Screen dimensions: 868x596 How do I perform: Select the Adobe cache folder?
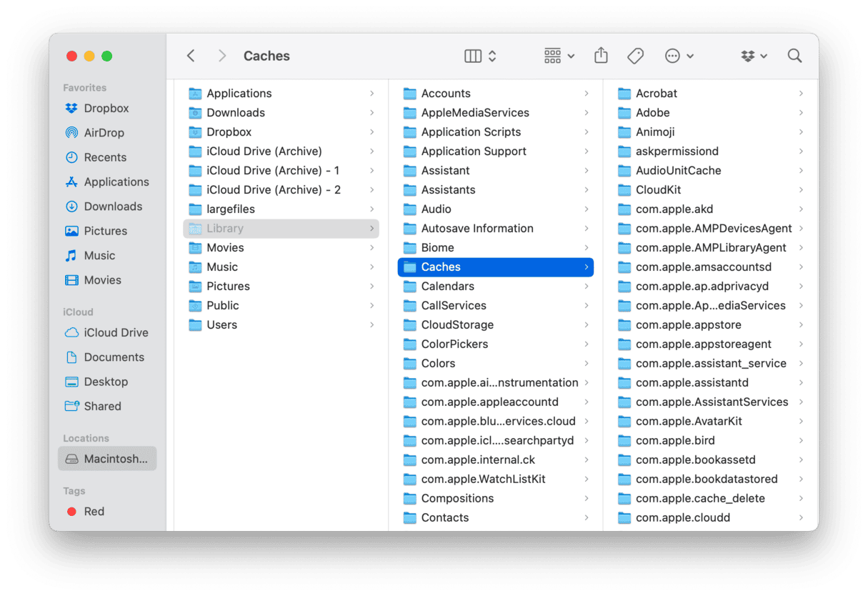click(x=710, y=113)
